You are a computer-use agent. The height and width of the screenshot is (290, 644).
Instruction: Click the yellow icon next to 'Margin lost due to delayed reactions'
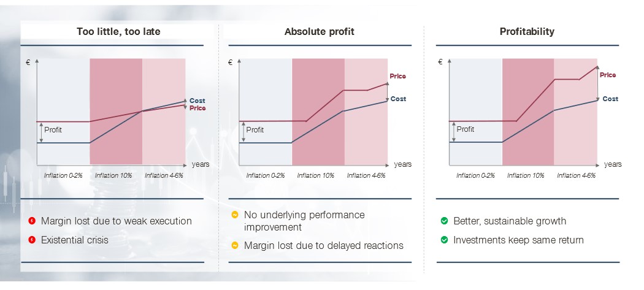pos(235,246)
